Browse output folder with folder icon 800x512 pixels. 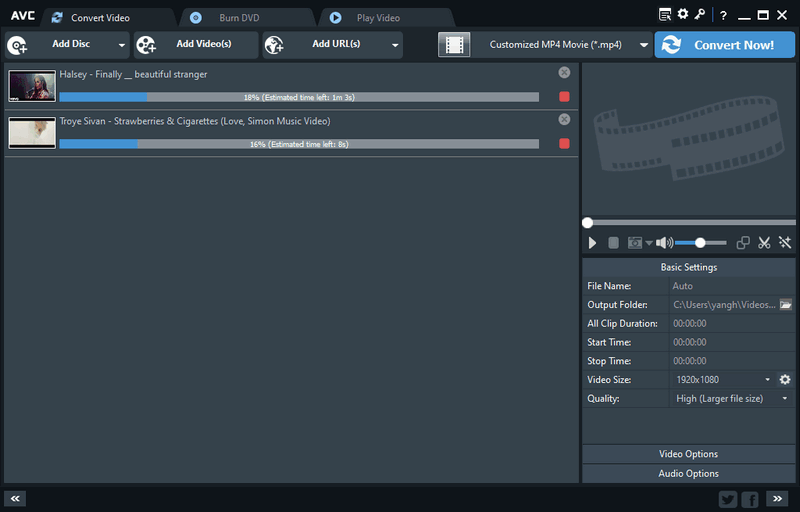786,304
